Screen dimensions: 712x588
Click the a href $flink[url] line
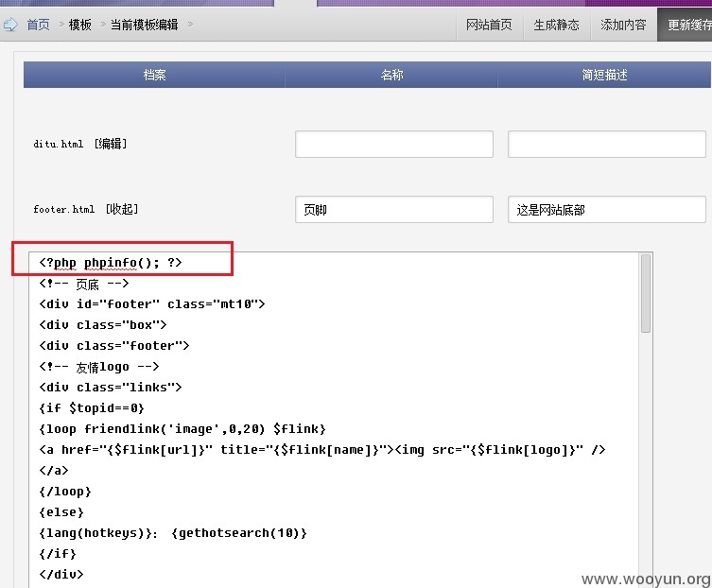point(322,450)
